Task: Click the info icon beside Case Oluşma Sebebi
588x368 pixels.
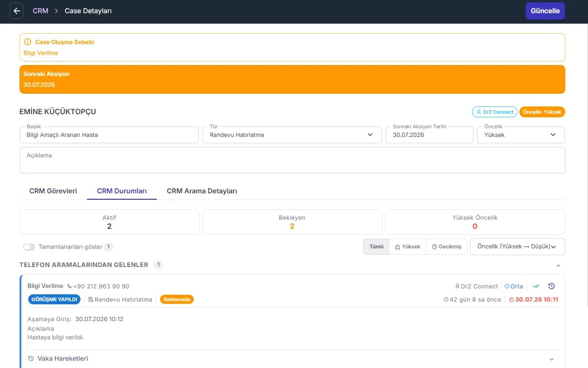Action: [x=28, y=42]
